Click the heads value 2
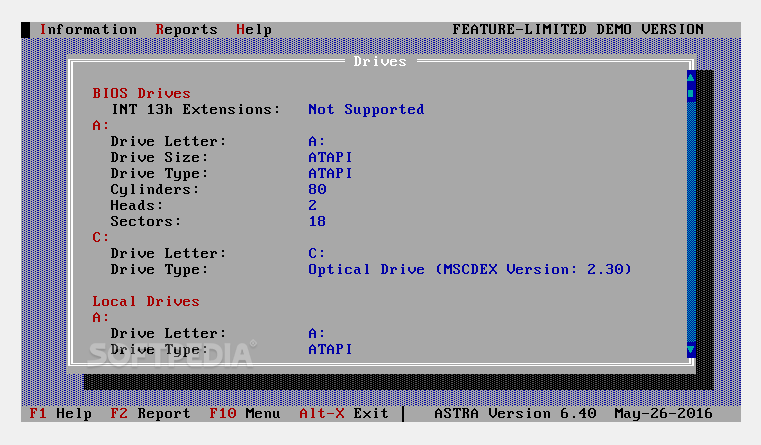 coord(313,205)
